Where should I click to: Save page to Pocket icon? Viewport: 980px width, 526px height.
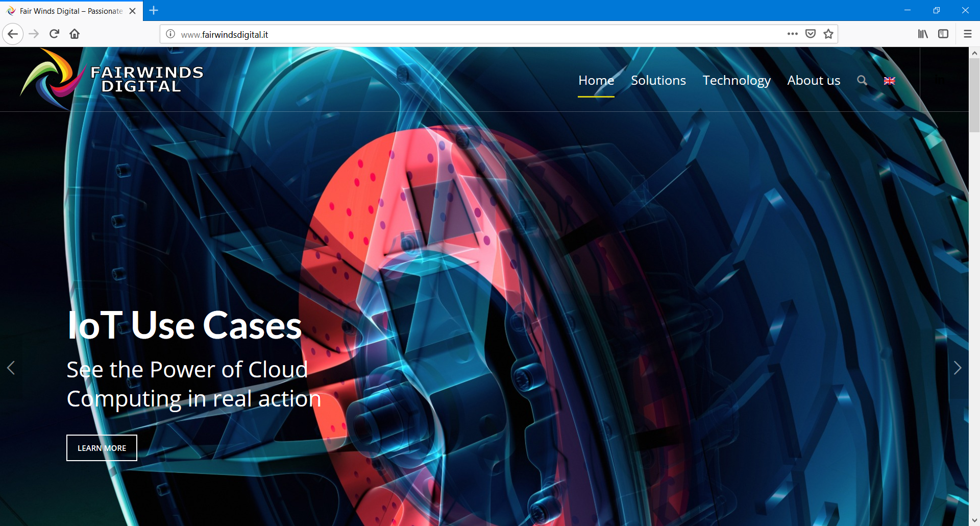tap(810, 34)
